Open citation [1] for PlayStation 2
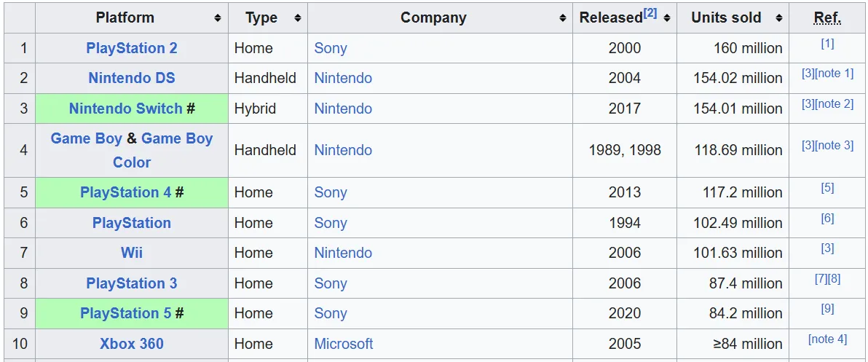 pyautogui.click(x=827, y=43)
